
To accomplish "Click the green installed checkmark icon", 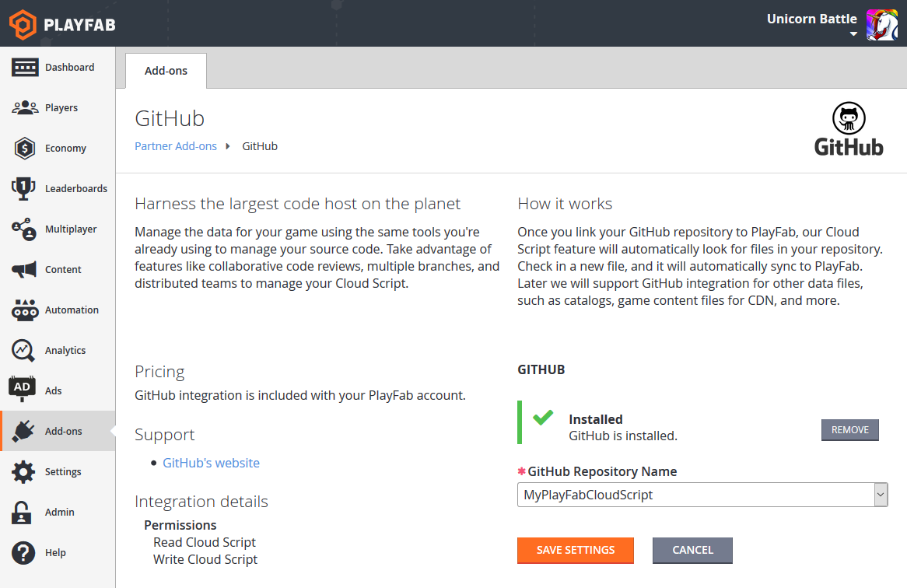I will coord(543,417).
